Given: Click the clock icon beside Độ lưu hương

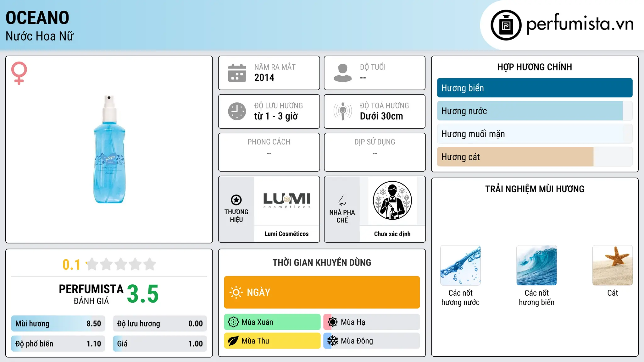Looking at the screenshot, I should point(237,111).
